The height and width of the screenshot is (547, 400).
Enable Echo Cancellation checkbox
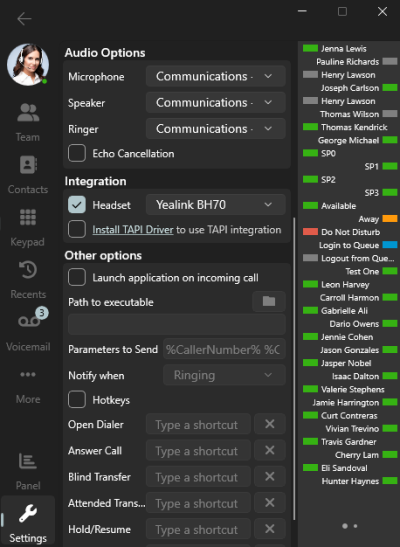coord(77,153)
